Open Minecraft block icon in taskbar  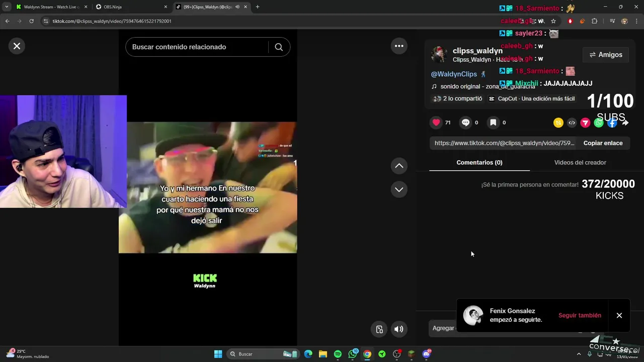point(412,354)
